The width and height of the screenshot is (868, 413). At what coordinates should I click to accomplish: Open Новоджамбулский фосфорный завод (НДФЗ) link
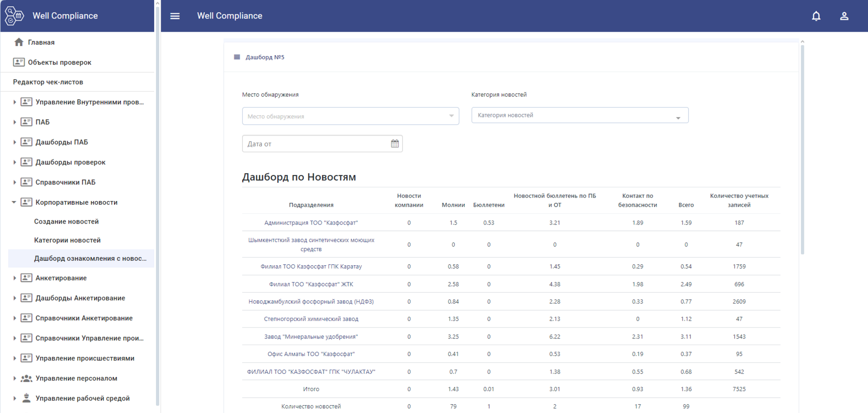point(311,301)
